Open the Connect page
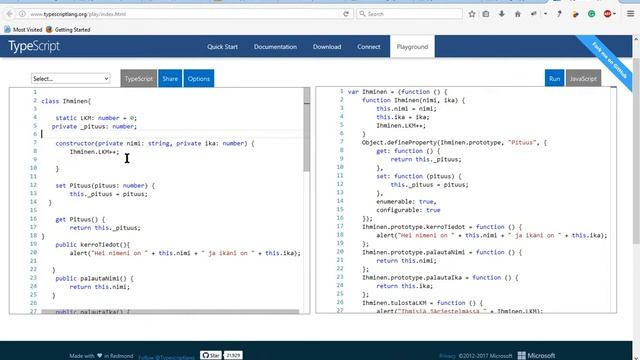This screenshot has height=360, width=640. [x=369, y=47]
